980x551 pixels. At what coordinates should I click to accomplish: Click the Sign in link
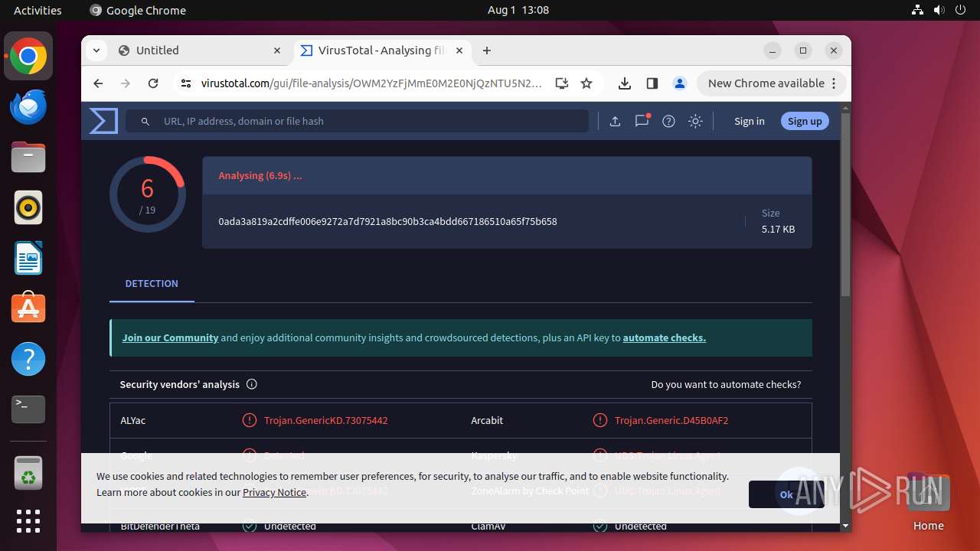click(749, 121)
